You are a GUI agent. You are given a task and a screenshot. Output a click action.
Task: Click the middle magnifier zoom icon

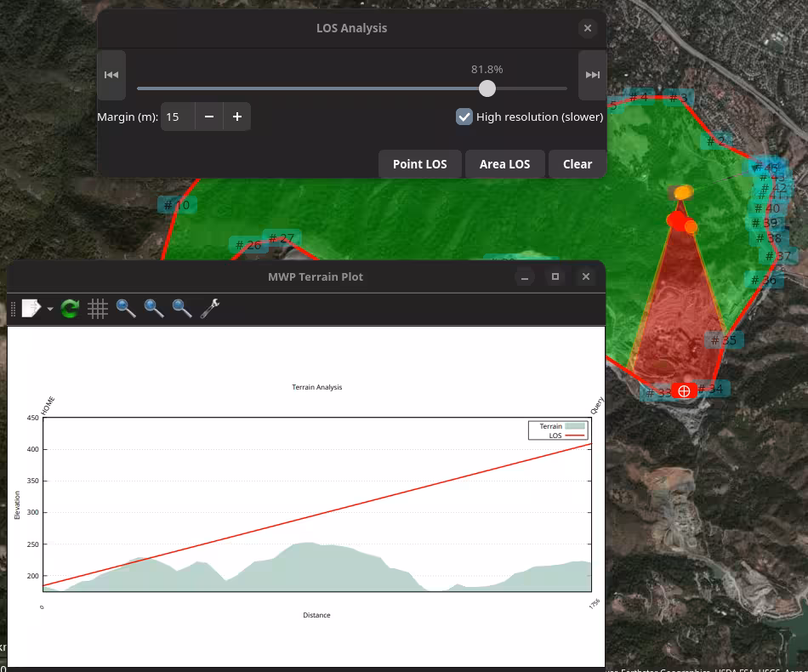pos(154,309)
